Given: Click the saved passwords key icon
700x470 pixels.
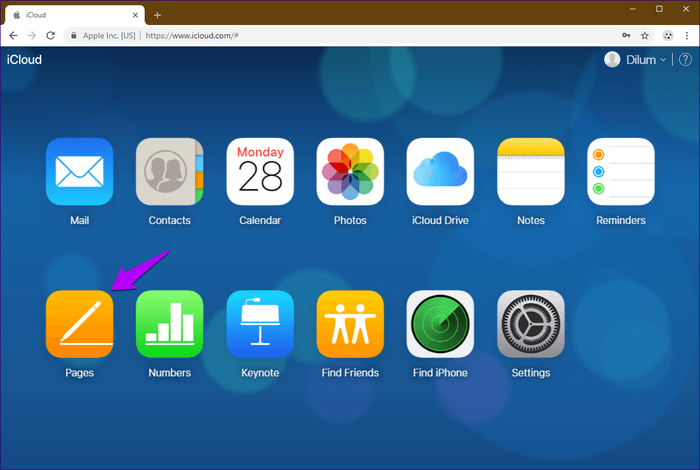Looking at the screenshot, I should click(626, 35).
